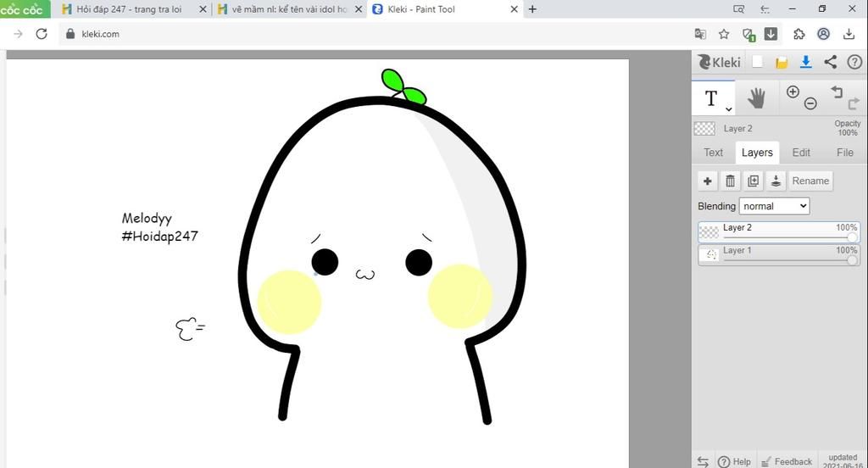
Task: Bookmark the page with star icon
Action: [724, 34]
